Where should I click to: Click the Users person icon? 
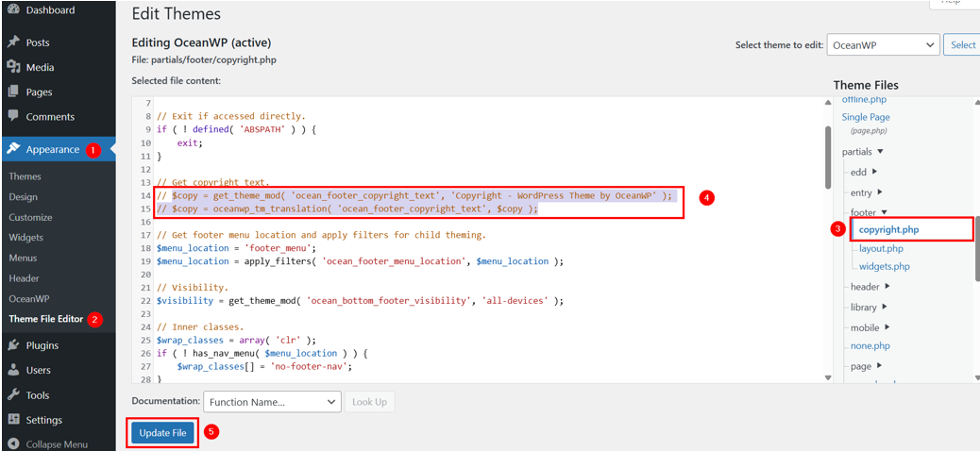(12, 370)
